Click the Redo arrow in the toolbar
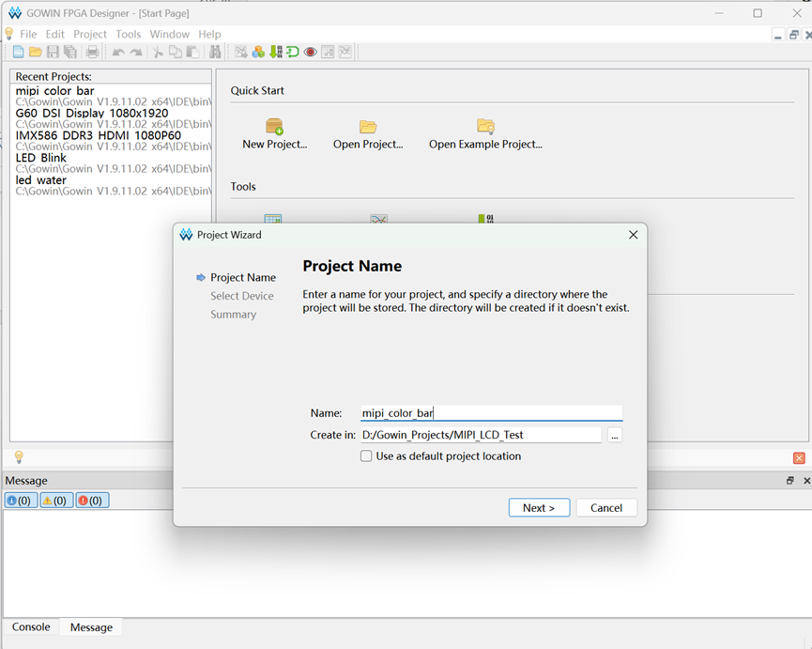Screen dimensions: 812x649 [x=136, y=53]
